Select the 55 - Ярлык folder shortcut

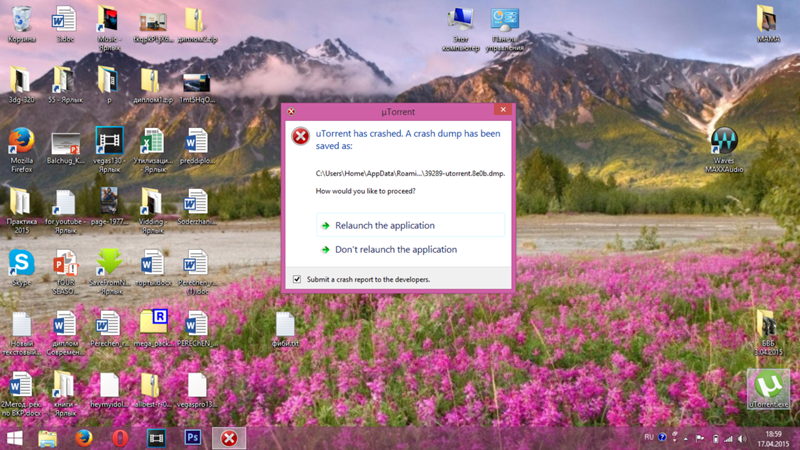tap(65, 85)
